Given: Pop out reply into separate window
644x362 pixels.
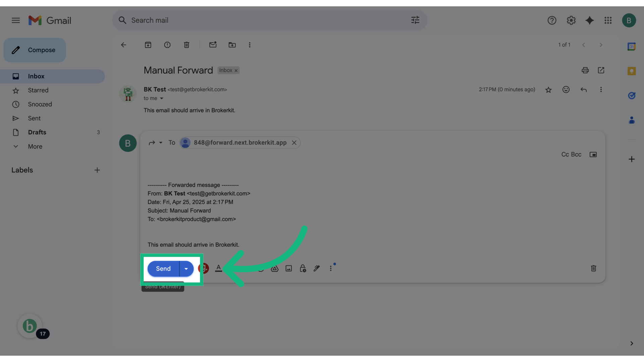Looking at the screenshot, I should point(593,155).
